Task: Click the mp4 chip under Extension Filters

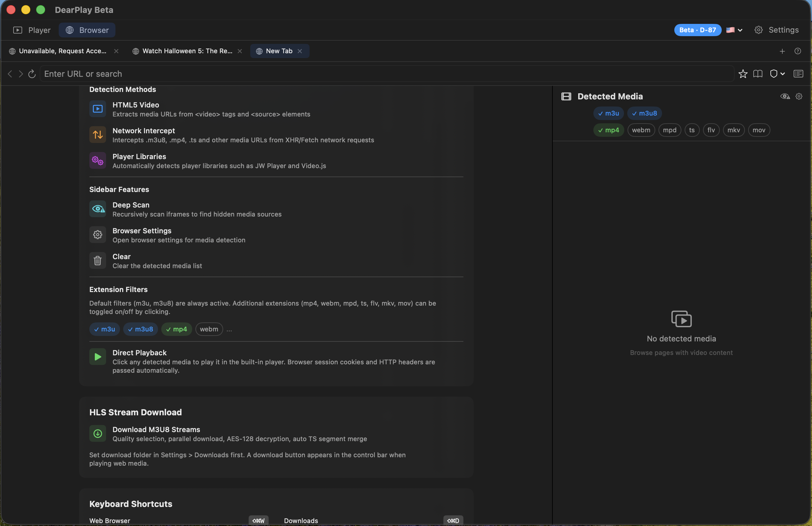Action: pos(176,329)
